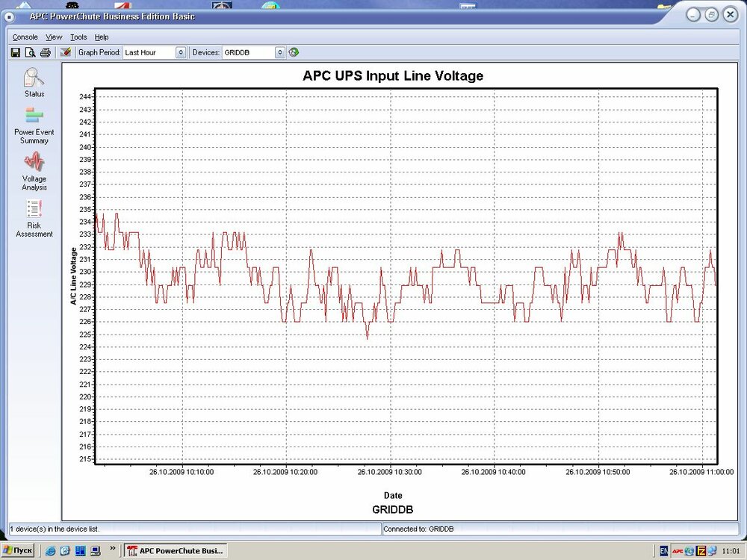Select Voltage Analysis in the sidebar
This screenshot has width=747, height=560.
coord(34,170)
